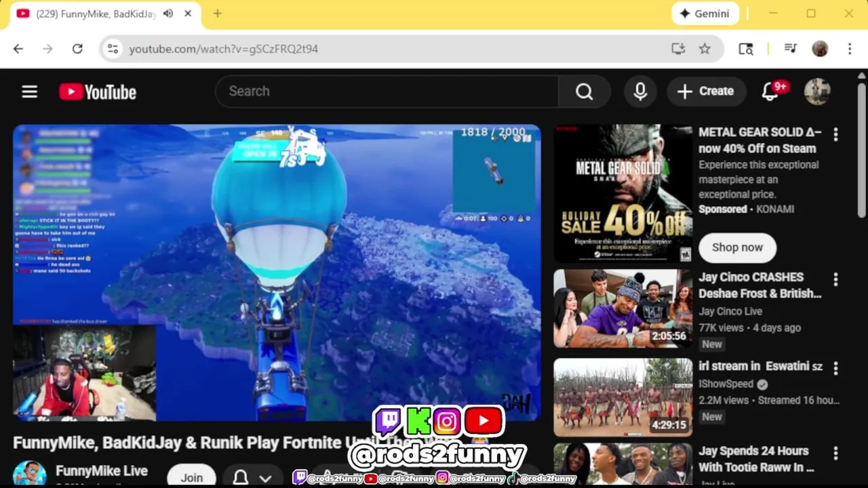Image resolution: width=868 pixels, height=488 pixels.
Task: Open Chrome profile avatar
Action: (x=820, y=49)
